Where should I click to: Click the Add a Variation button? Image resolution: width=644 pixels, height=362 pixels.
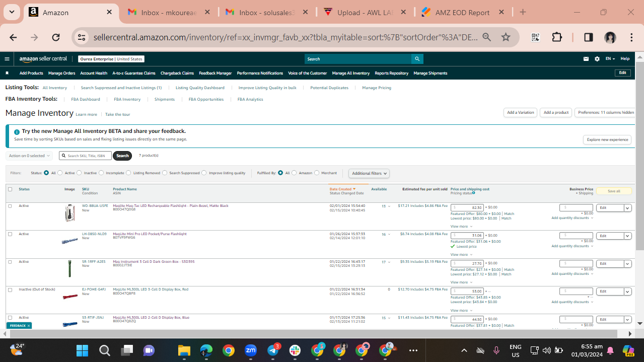coord(521,113)
